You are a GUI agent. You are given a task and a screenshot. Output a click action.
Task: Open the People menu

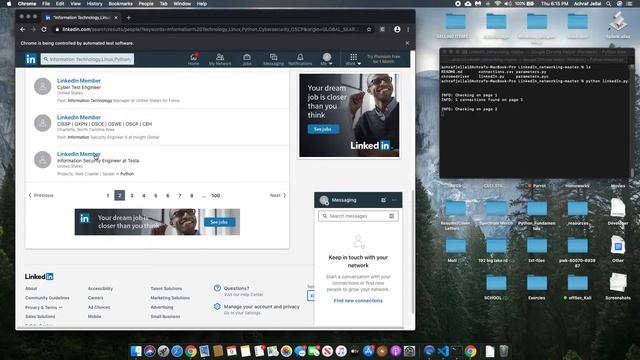click(x=146, y=4)
